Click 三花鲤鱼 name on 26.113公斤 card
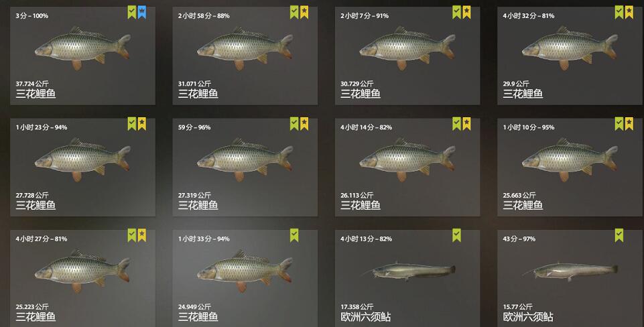 tap(360, 205)
